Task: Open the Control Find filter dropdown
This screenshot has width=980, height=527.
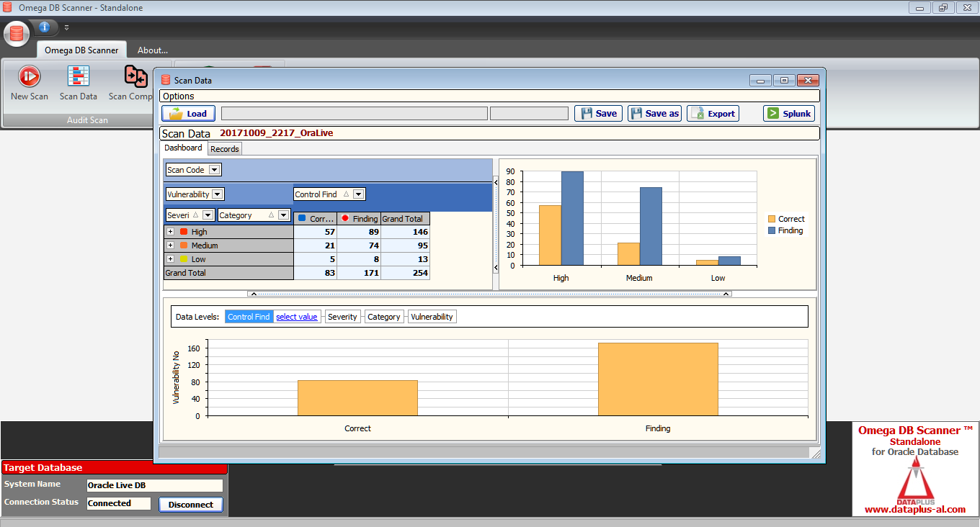Action: tap(359, 194)
